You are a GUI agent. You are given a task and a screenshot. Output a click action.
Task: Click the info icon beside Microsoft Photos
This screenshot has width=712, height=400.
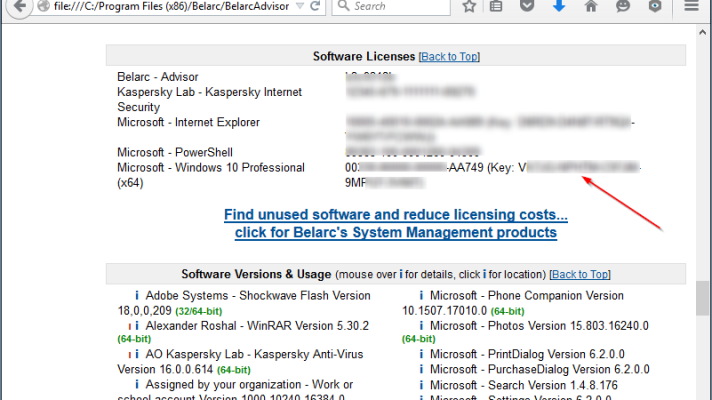click(x=421, y=325)
